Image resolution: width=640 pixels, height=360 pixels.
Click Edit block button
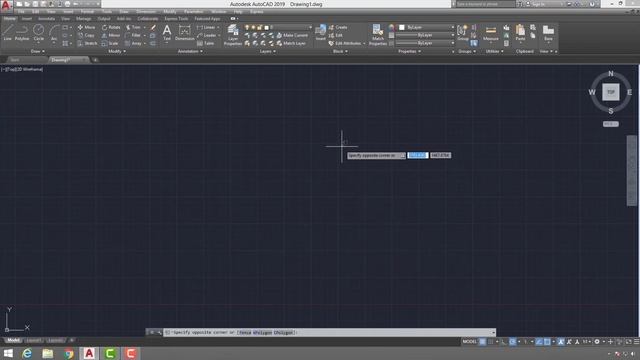click(336, 36)
